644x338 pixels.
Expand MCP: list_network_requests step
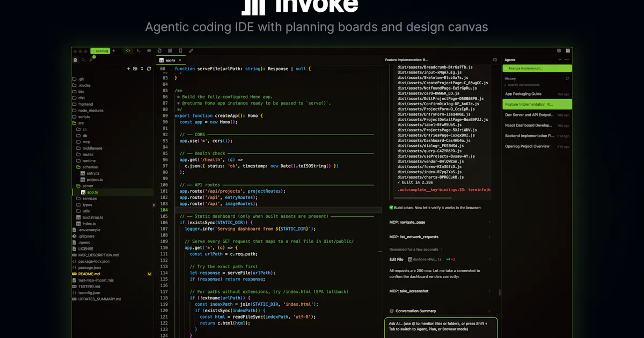click(440, 237)
